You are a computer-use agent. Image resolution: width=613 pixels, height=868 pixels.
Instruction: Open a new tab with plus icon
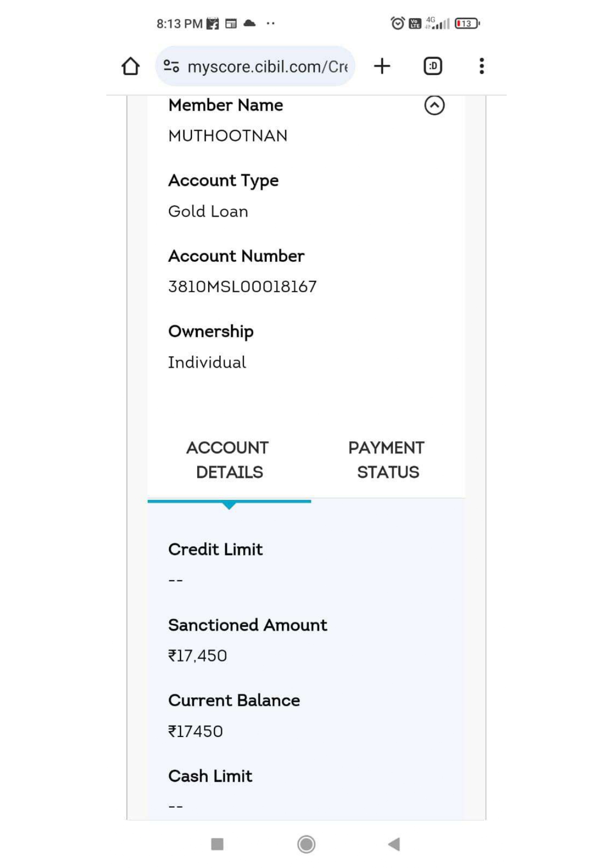coord(382,66)
